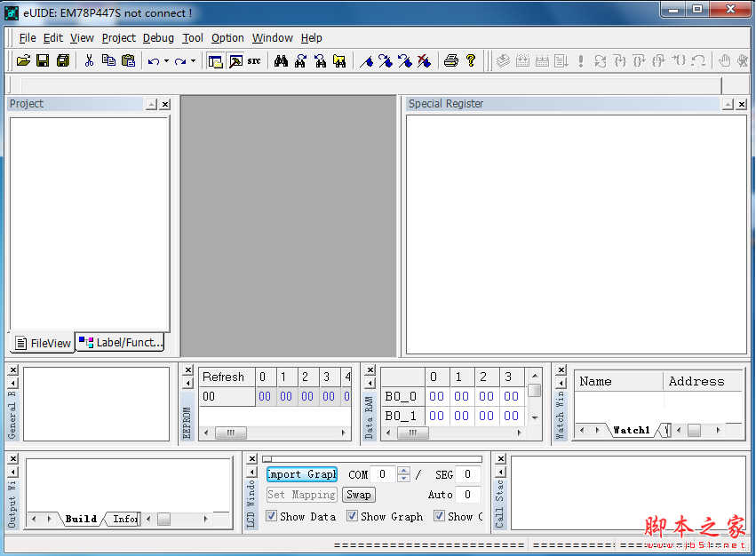Click the Print icon in toolbar

pos(450,60)
